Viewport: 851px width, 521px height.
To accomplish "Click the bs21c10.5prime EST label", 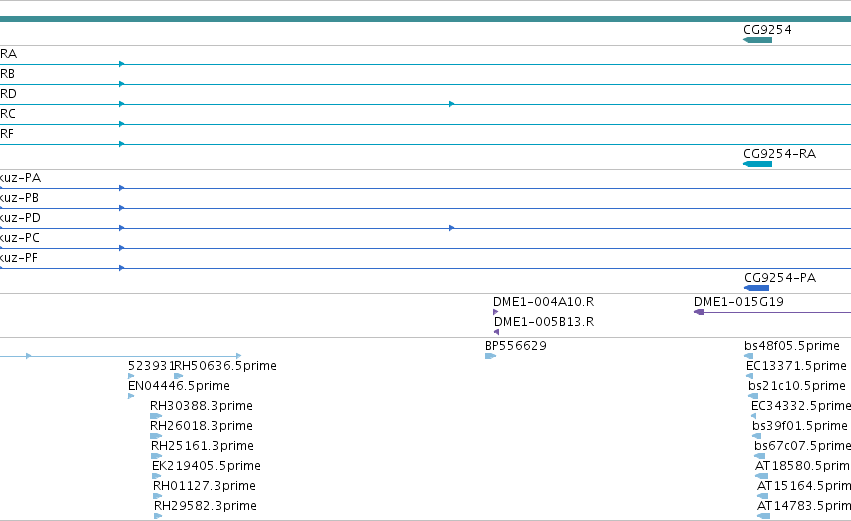I will [x=797, y=386].
